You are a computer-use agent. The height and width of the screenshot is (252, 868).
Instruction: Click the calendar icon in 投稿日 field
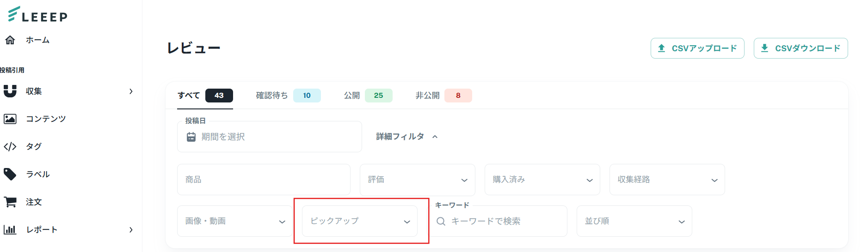coord(191,137)
